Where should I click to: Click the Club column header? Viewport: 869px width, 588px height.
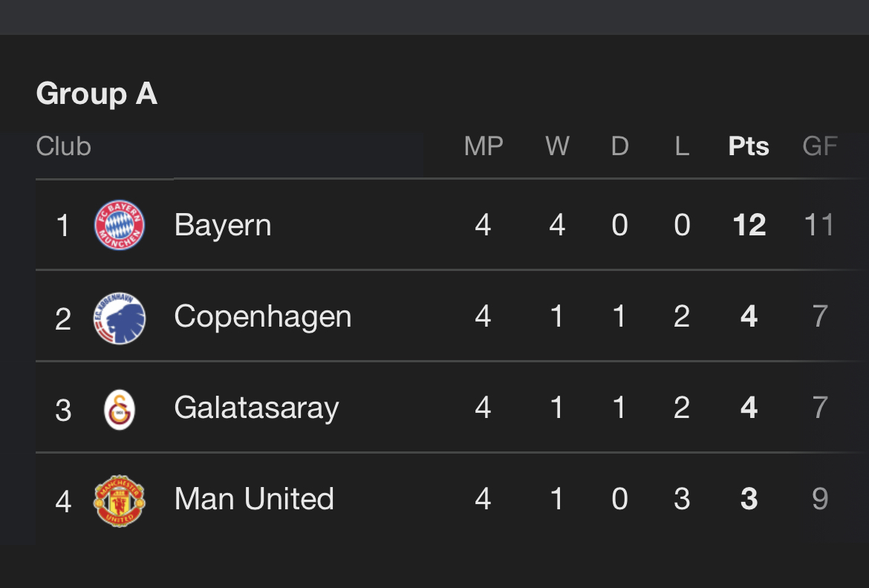63,146
